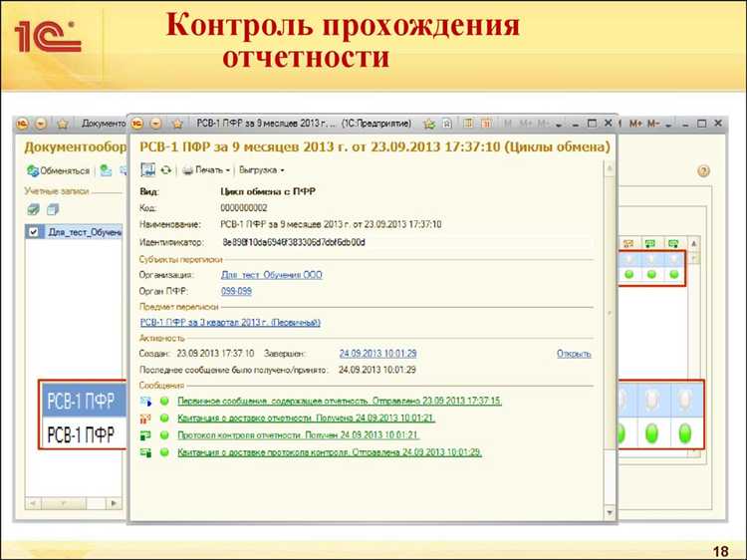Click the Сообщения group header

point(161,385)
